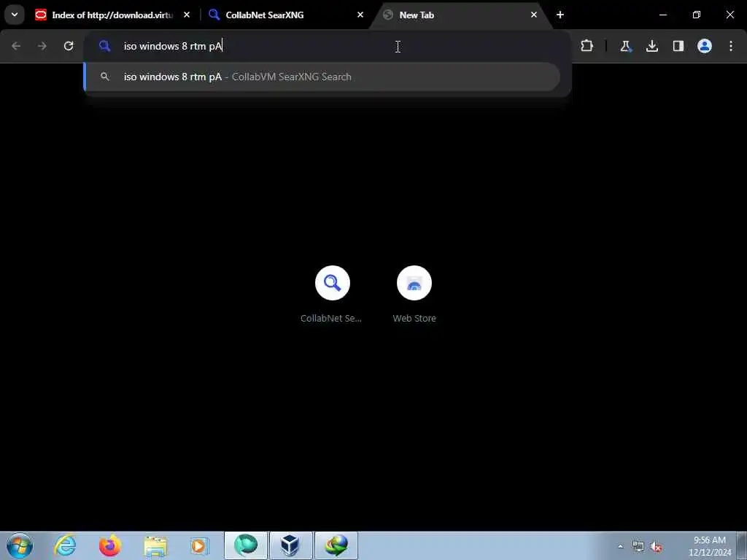Toggle the side panel
The width and height of the screenshot is (747, 560).
click(678, 46)
